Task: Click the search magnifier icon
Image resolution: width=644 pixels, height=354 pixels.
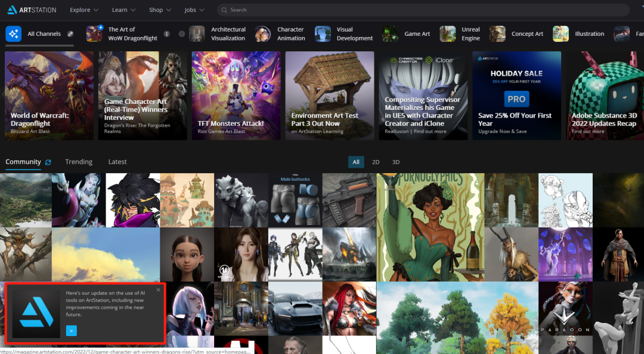Action: (x=224, y=10)
